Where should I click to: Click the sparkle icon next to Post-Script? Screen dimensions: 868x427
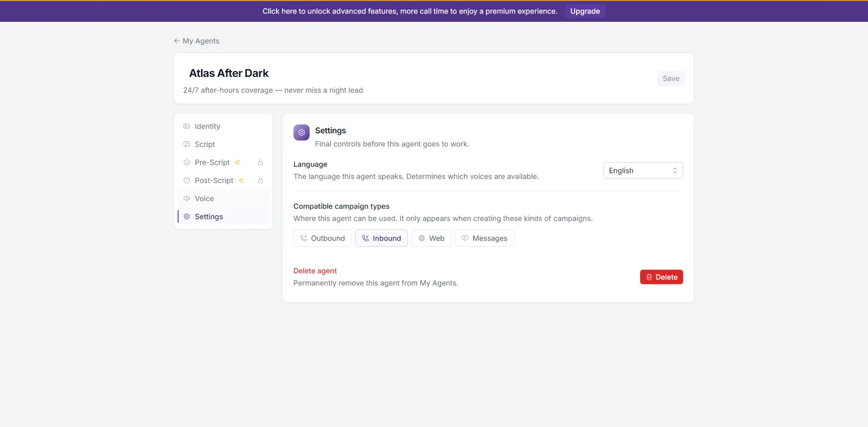pos(241,180)
